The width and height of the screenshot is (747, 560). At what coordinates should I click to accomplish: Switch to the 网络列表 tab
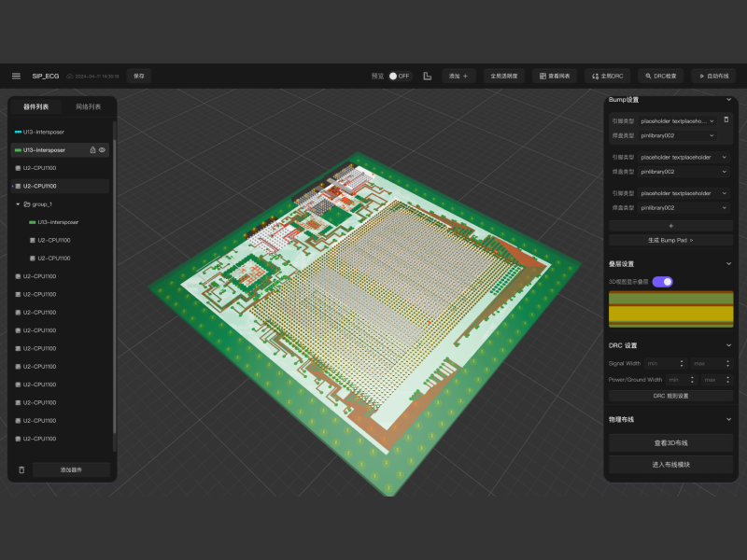tap(88, 107)
